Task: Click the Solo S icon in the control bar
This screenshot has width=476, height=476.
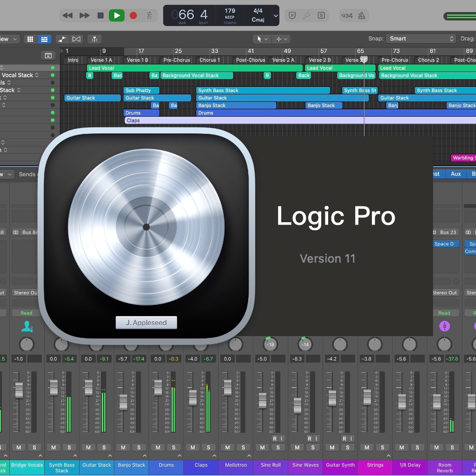Action: pos(321,15)
